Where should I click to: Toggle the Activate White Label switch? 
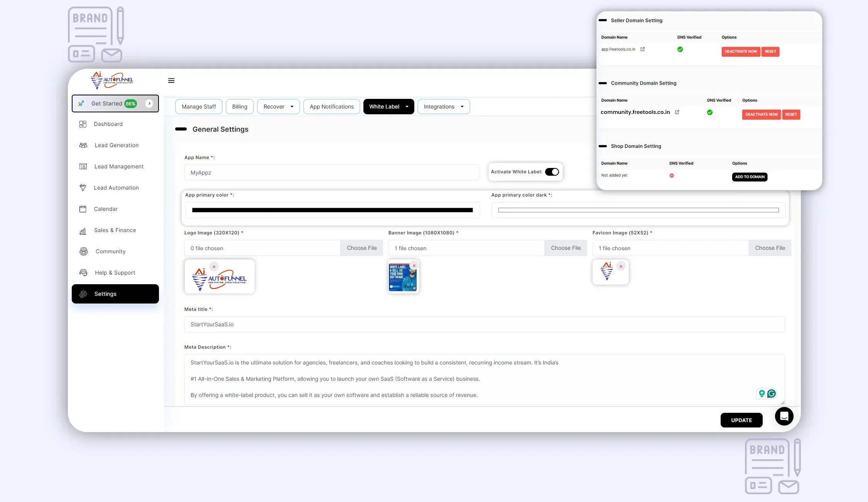pyautogui.click(x=552, y=172)
